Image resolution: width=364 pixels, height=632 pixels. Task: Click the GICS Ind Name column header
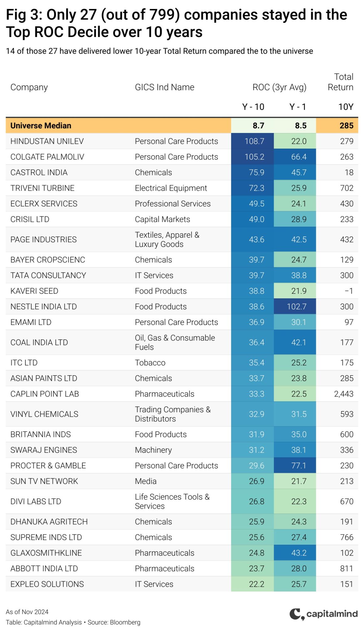(164, 87)
